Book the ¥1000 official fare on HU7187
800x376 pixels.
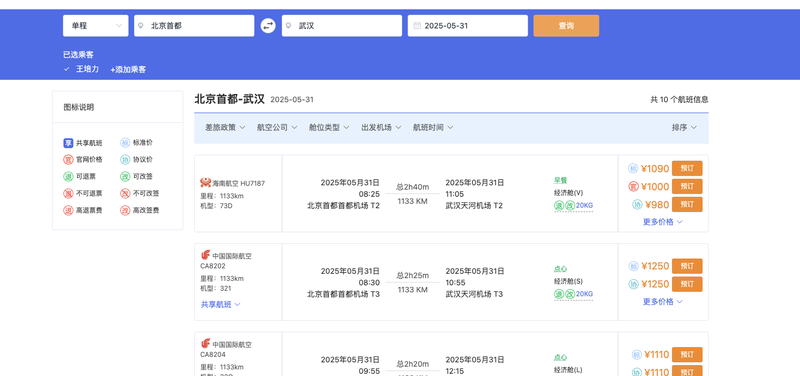687,186
